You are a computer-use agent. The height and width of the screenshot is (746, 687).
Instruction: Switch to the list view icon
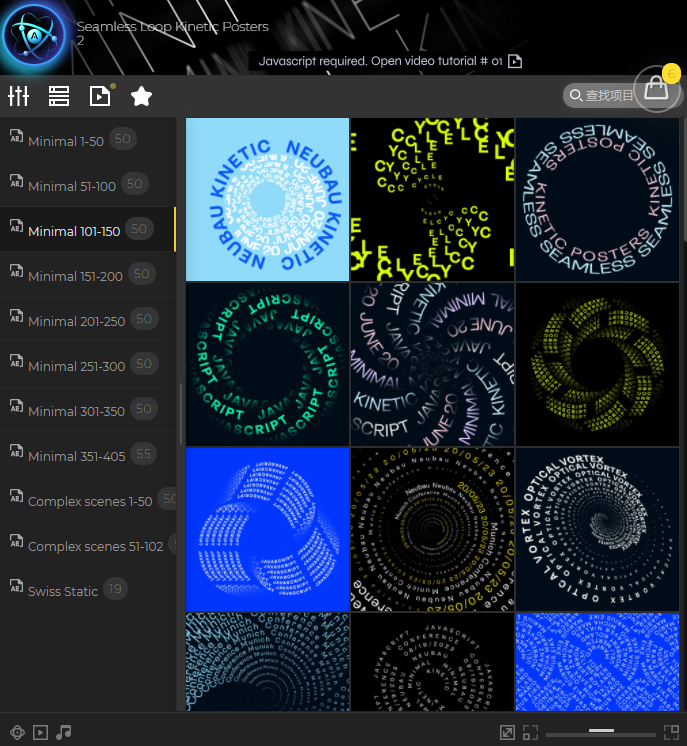[x=59, y=96]
